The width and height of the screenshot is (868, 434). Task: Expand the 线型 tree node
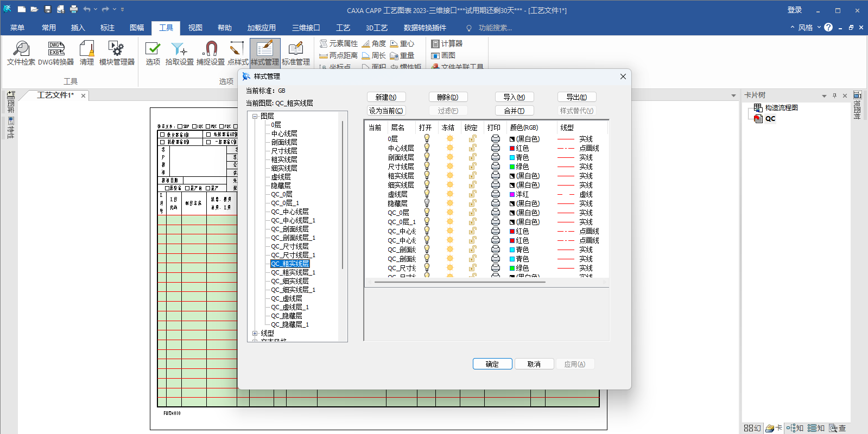pyautogui.click(x=255, y=333)
